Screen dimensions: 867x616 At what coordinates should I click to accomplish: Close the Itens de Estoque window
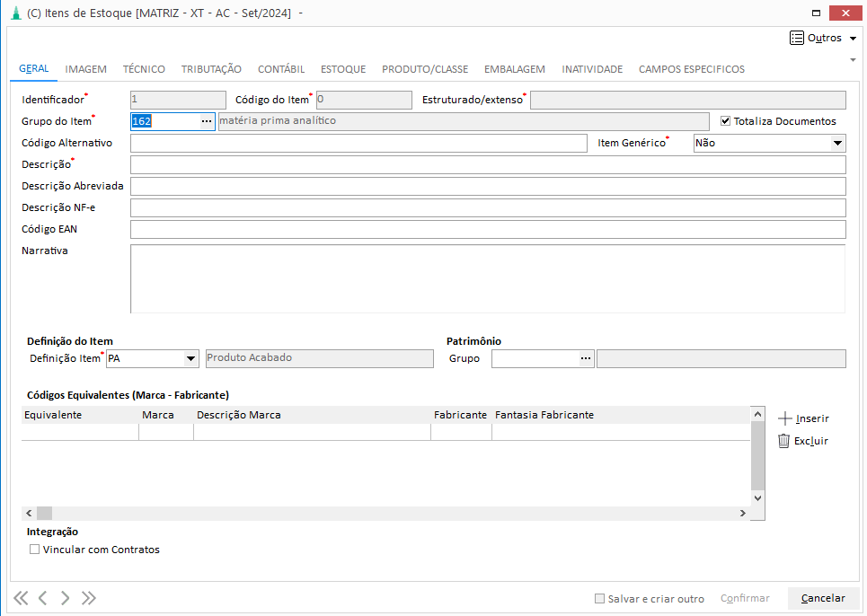(x=845, y=13)
